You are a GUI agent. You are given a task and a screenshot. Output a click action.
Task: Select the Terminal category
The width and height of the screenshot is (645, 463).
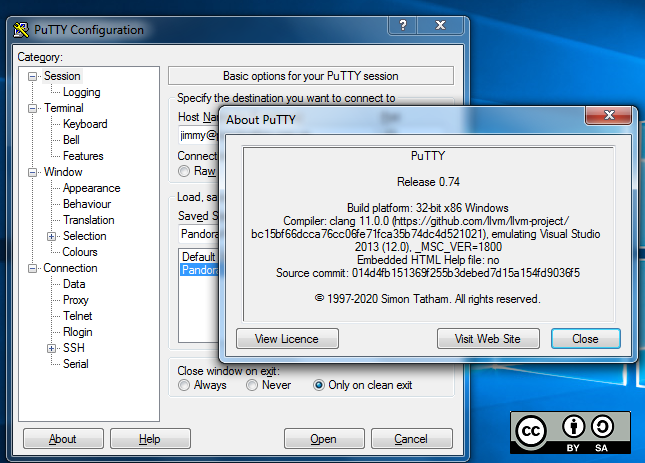click(x=64, y=108)
